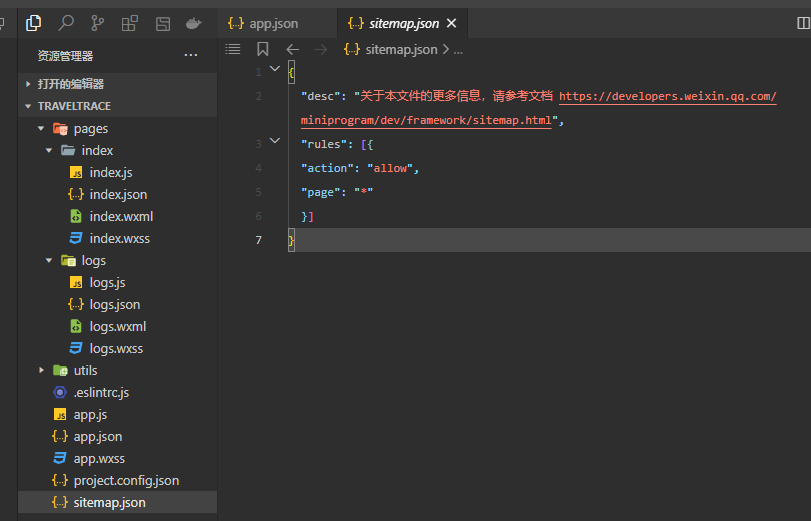Click line number 7 in the gutter

259,240
